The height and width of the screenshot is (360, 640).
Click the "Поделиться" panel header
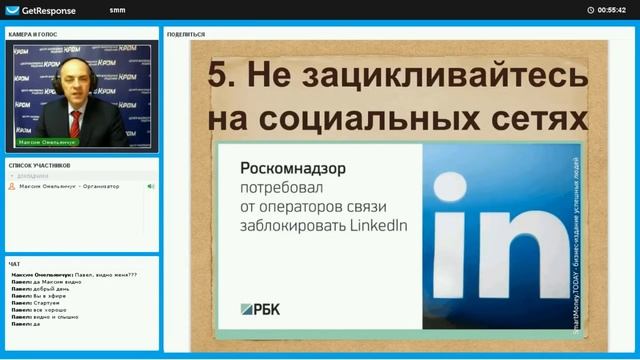[186, 35]
